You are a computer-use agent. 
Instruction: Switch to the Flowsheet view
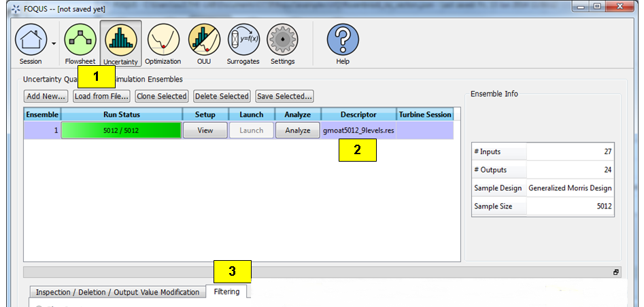tap(80, 40)
